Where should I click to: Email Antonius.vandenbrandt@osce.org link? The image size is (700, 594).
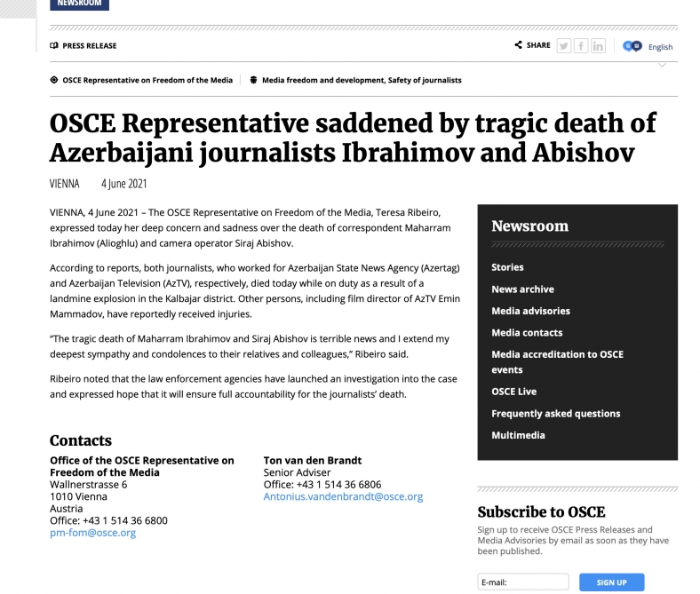pos(343,496)
